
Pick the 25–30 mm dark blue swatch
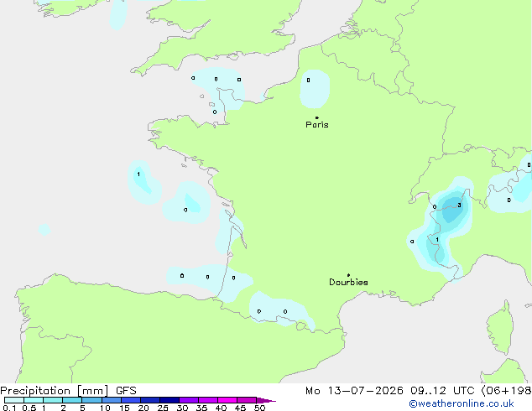click(x=170, y=400)
